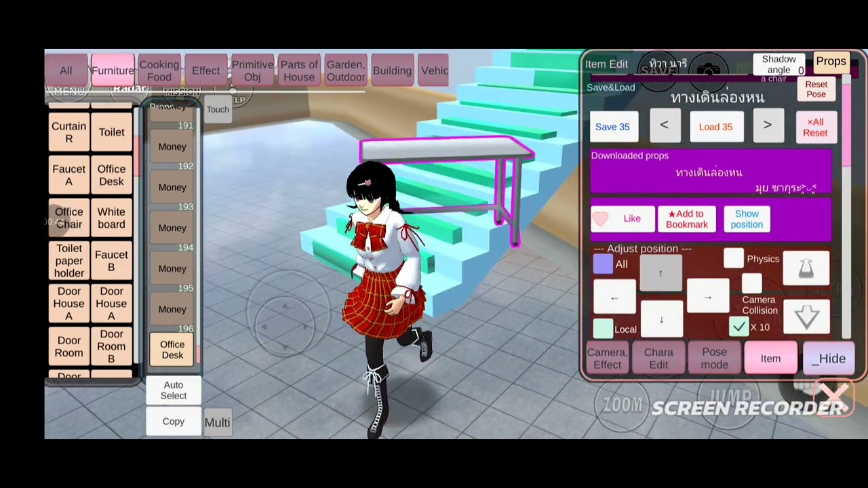Screen dimensions: 868x488
Task: Raise the item with the outlined up-arrow icon
Action: coord(806,268)
